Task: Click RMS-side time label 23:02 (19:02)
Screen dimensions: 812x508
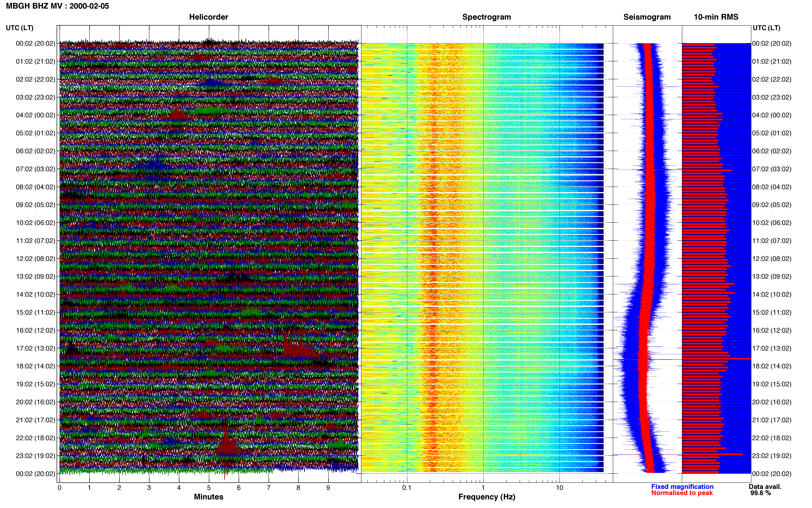Action: (772, 456)
